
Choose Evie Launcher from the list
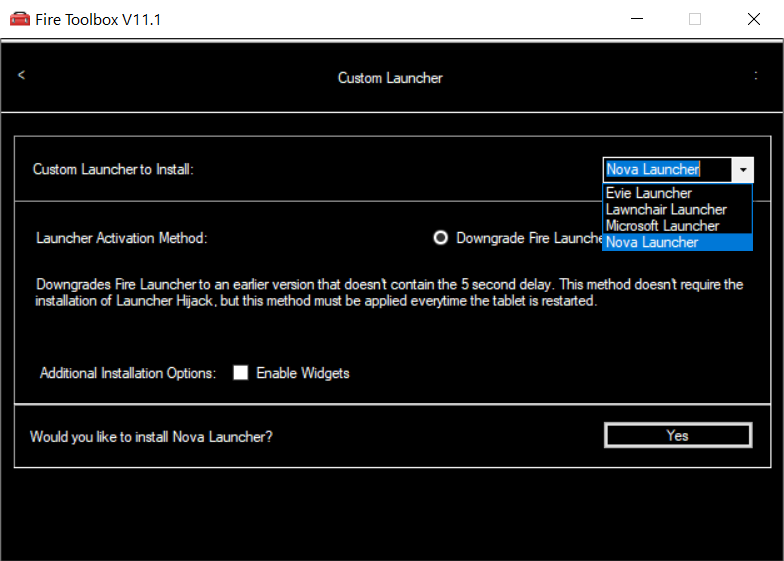(x=677, y=193)
